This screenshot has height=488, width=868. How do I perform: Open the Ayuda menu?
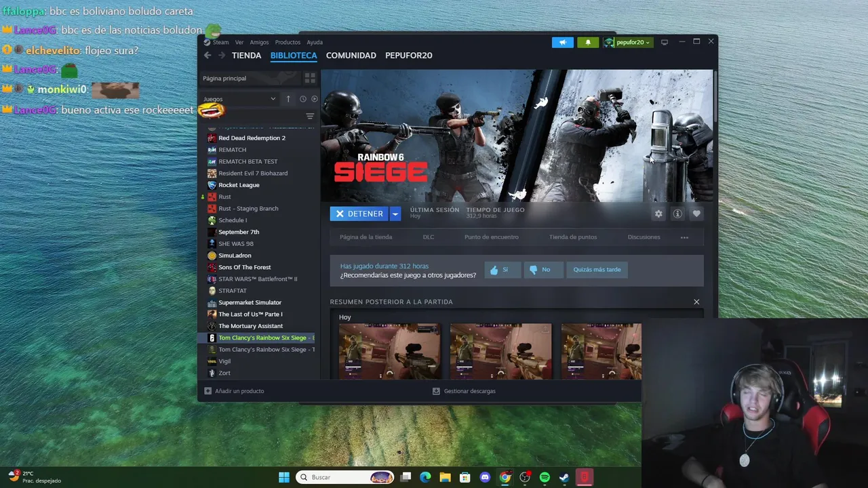(x=315, y=42)
